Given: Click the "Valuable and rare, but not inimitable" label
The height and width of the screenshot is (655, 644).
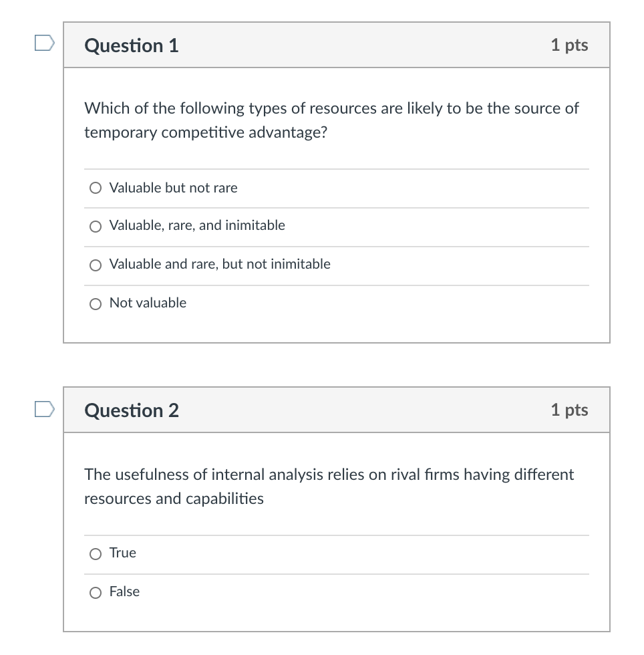Looking at the screenshot, I should (x=220, y=264).
